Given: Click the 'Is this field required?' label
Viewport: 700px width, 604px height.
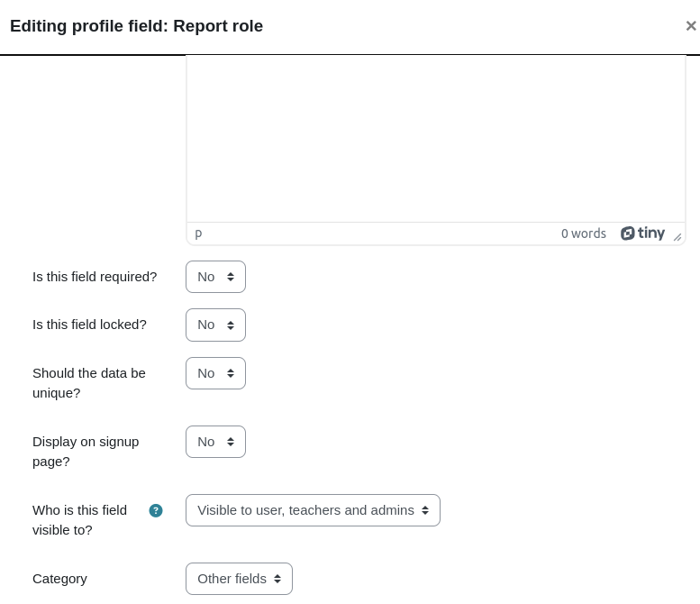Looking at the screenshot, I should click(95, 277).
